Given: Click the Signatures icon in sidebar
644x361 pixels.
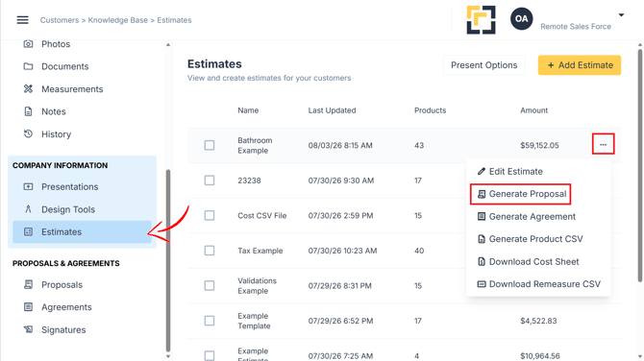Looking at the screenshot, I should (x=28, y=330).
